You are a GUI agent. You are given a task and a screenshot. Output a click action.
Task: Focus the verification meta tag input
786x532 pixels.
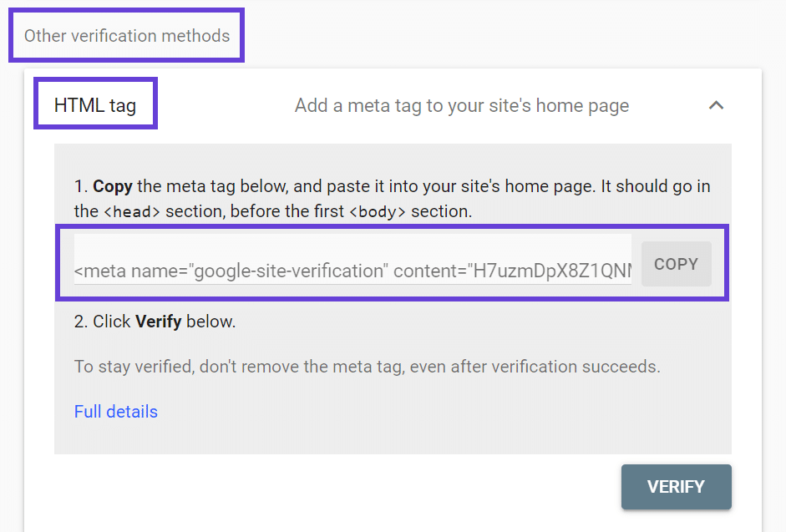pos(351,263)
